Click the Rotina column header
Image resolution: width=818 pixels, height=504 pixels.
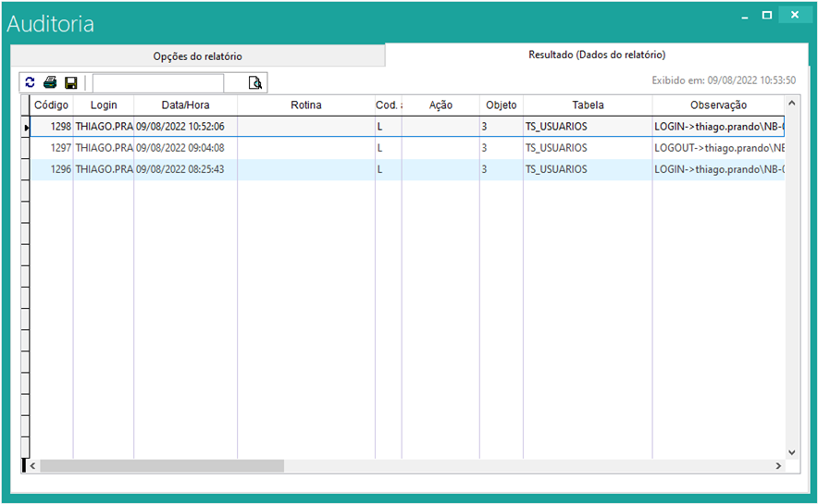(305, 105)
